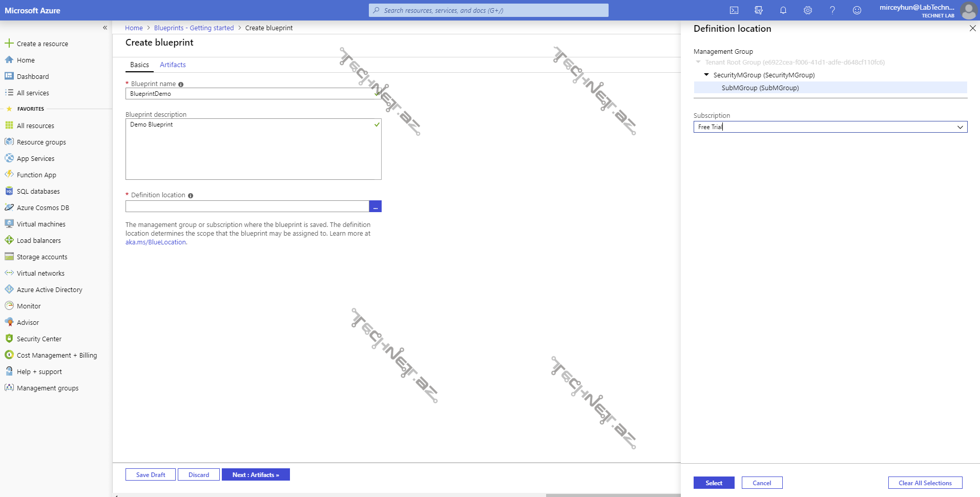The image size is (980, 497).
Task: Open the feedback smiley icon
Action: [x=857, y=10]
